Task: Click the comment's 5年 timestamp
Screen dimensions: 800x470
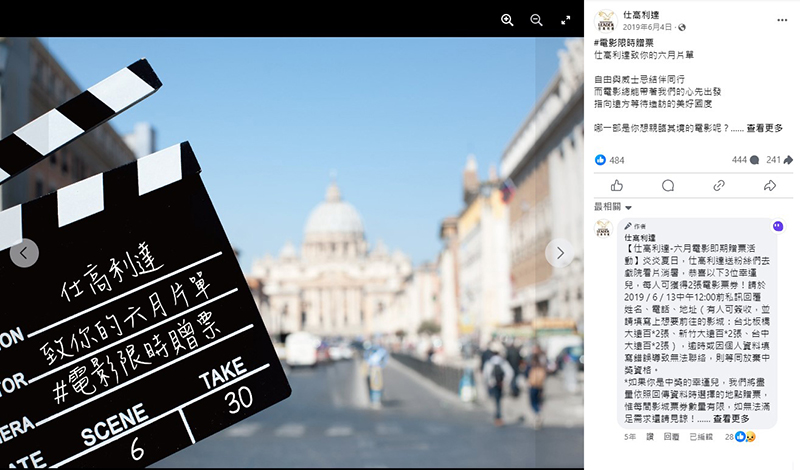Action: (630, 437)
